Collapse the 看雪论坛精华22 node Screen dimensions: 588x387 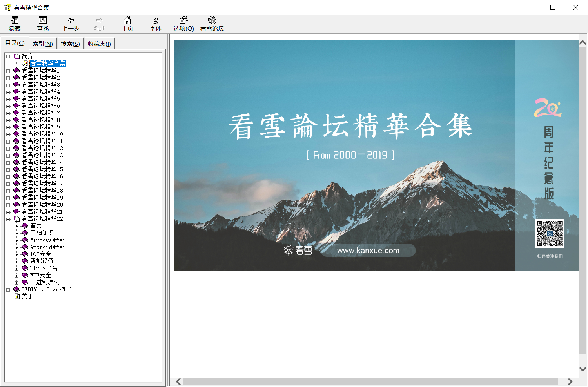(8, 219)
